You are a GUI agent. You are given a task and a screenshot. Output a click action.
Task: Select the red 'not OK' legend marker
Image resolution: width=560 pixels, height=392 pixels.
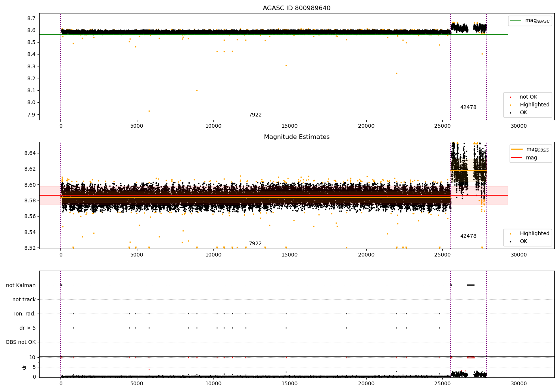tap(510, 97)
